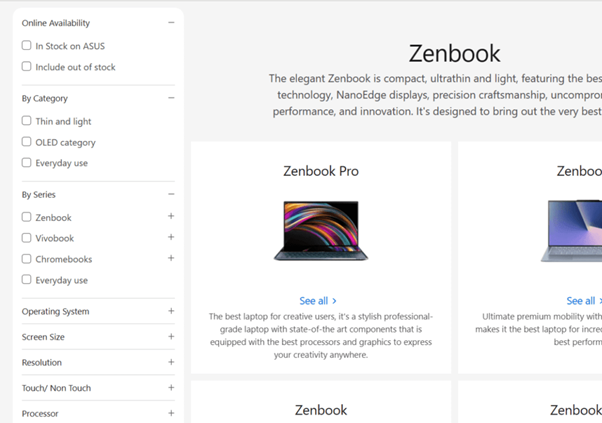Check the Vivobook series checkbox
The image size is (602, 423).
(27, 238)
